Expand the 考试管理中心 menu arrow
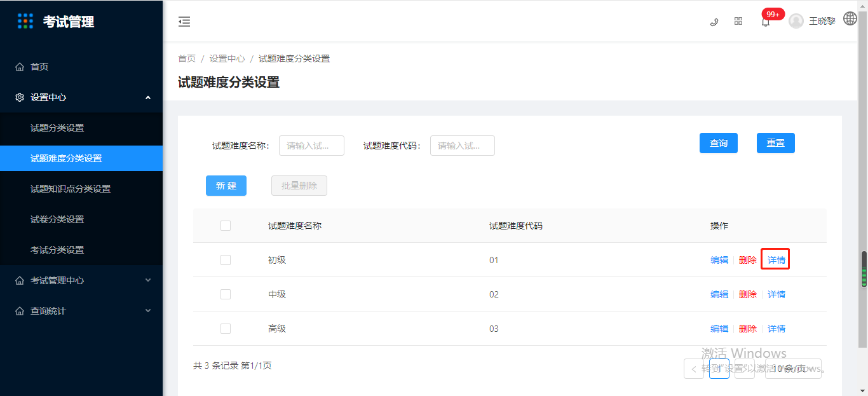Image resolution: width=868 pixels, height=396 pixels. tap(148, 280)
